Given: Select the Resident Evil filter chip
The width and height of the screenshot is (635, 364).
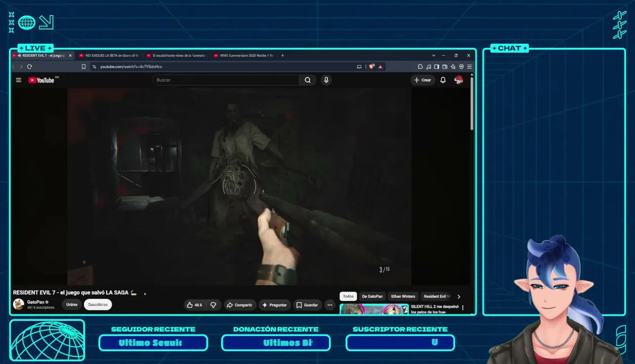Looking at the screenshot, I should click(436, 297).
